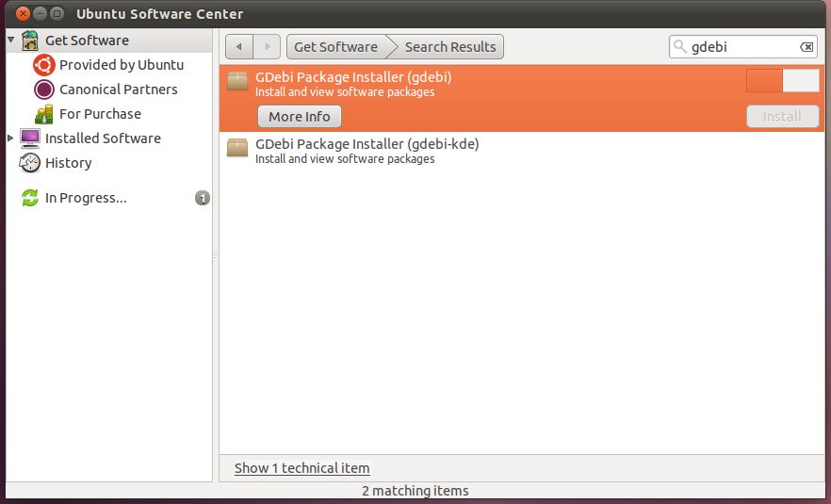Click the For Purchase coins icon
The image size is (831, 504).
point(44,114)
